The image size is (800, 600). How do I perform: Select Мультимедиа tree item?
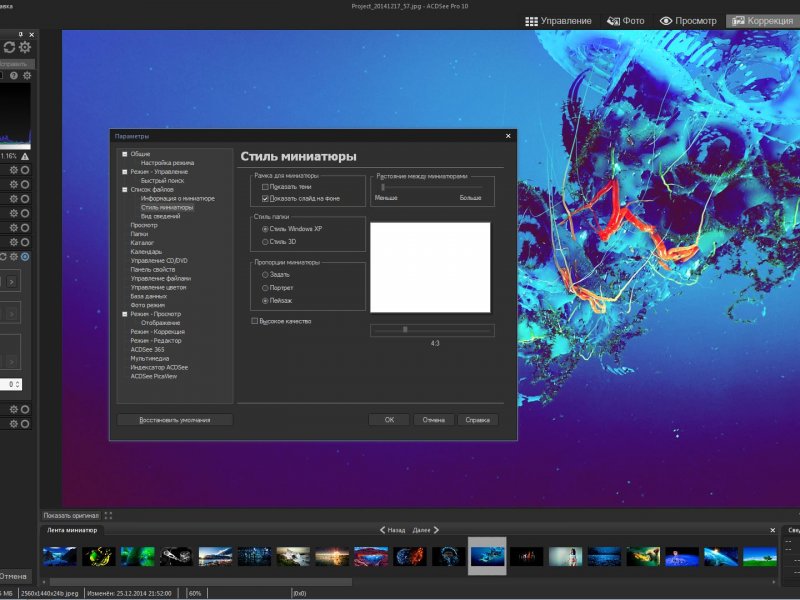(x=149, y=359)
